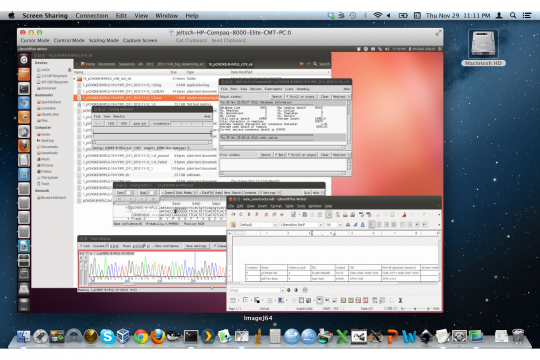The image size is (540, 360).
Task: Open Google Chrome from the Mac Dock
Action: pos(141,336)
